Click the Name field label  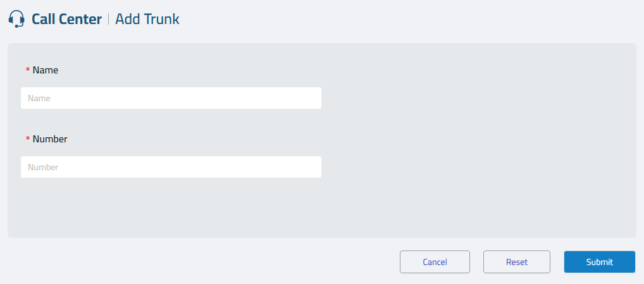pos(45,70)
